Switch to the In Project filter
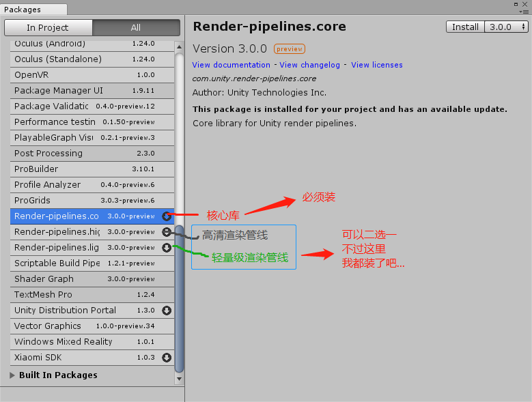 point(48,27)
